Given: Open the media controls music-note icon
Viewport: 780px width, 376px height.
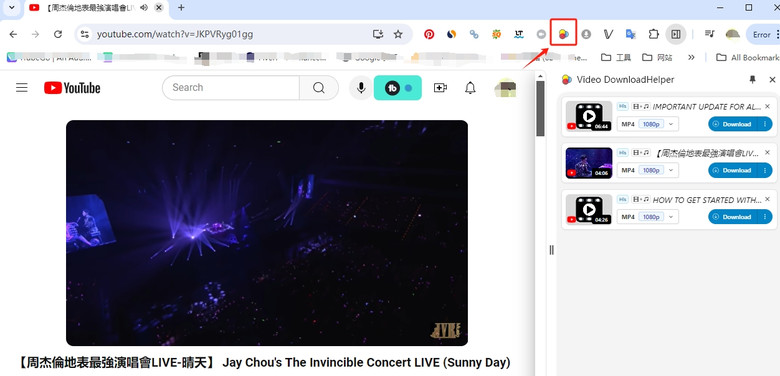Looking at the screenshot, I should 709,34.
